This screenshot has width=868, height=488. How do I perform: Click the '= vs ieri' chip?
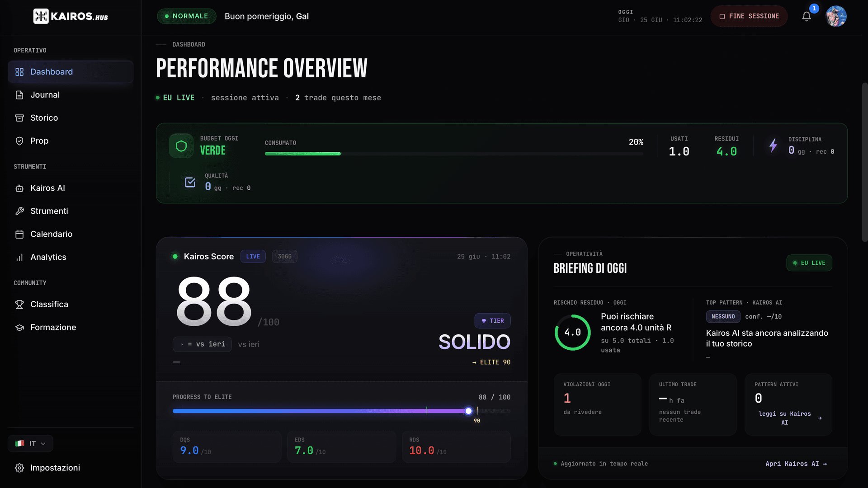(203, 344)
